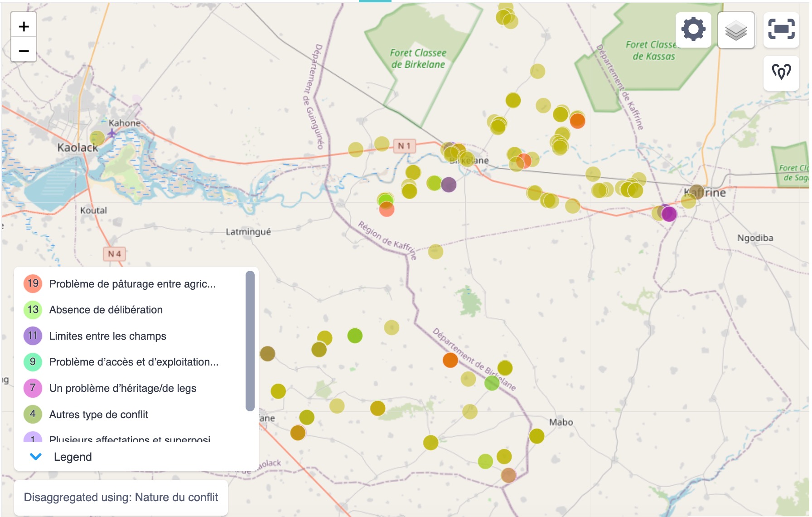The image size is (812, 517).
Task: Click the Legend label
Action: click(x=72, y=457)
